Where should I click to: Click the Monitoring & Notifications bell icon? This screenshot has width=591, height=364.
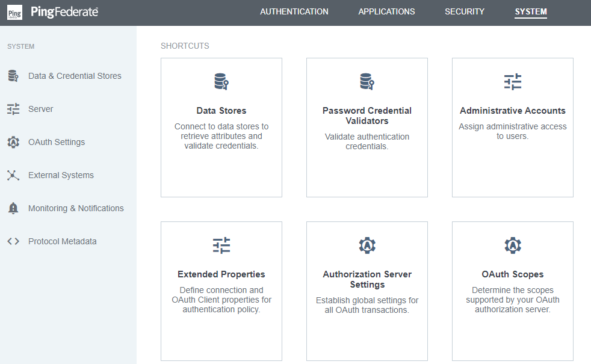tap(13, 208)
